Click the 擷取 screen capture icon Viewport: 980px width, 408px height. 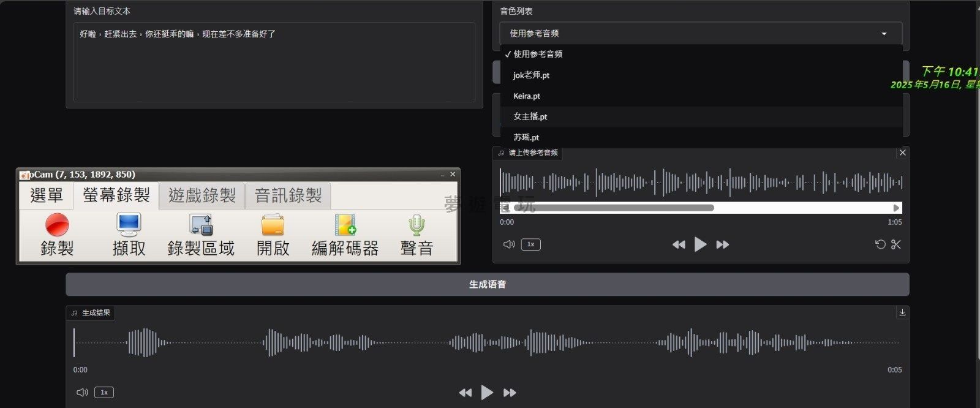coord(129,235)
